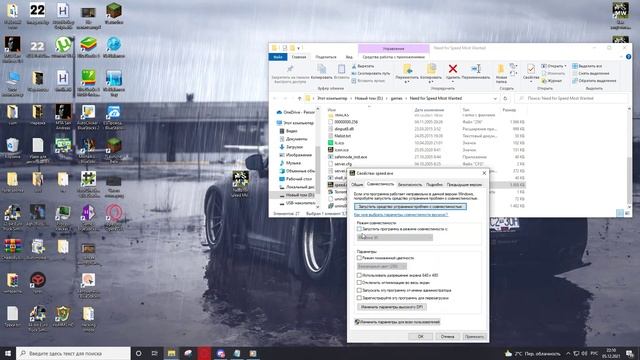640x360 pixels.
Task: Open the Общие tab in Properties dialog
Action: pos(357,185)
